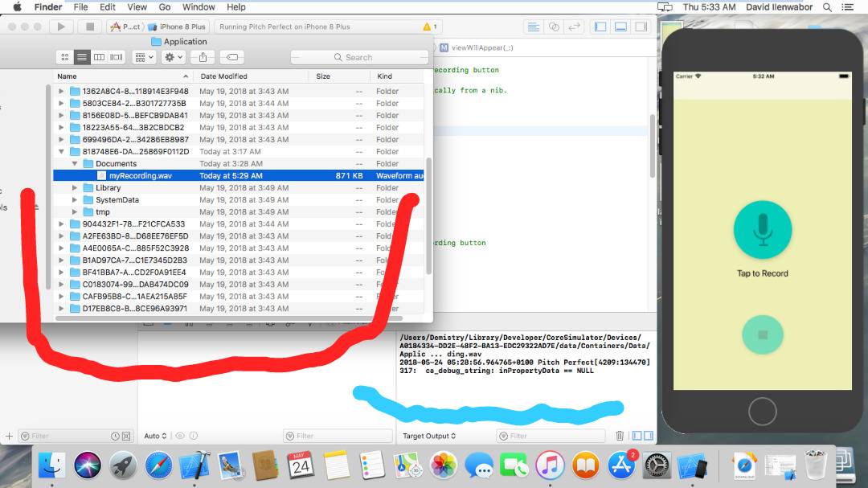Screen dimensions: 868x488
Task: Open the Auto variables scope dropdown
Action: click(x=155, y=436)
